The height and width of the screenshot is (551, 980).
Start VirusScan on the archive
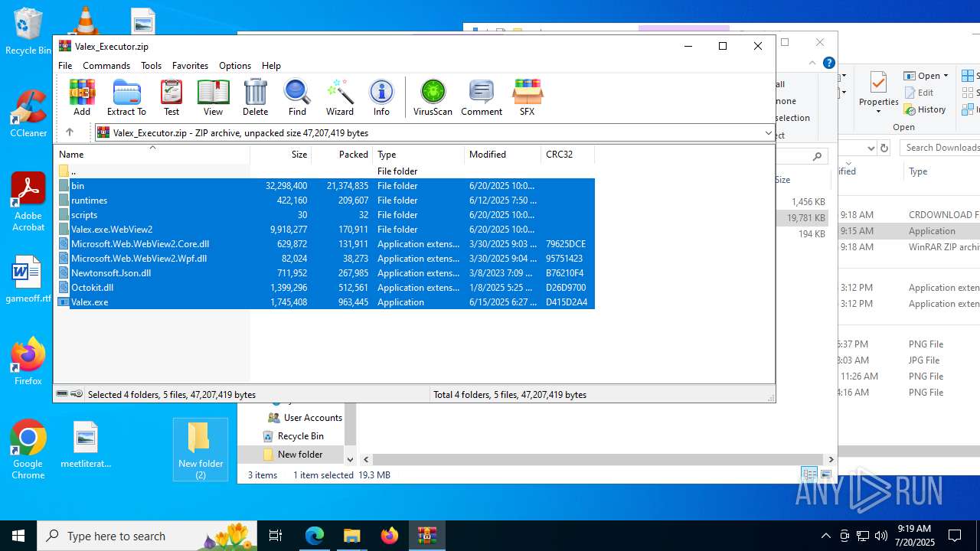(433, 97)
